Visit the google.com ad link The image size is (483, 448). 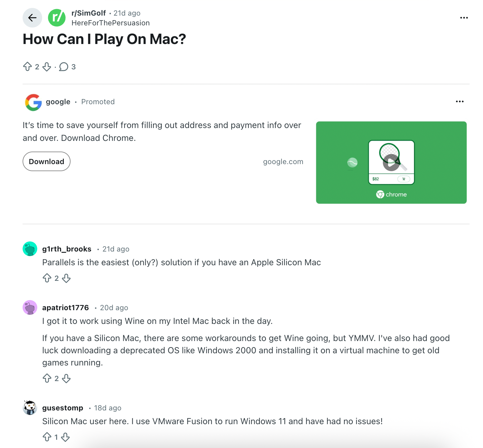(283, 162)
